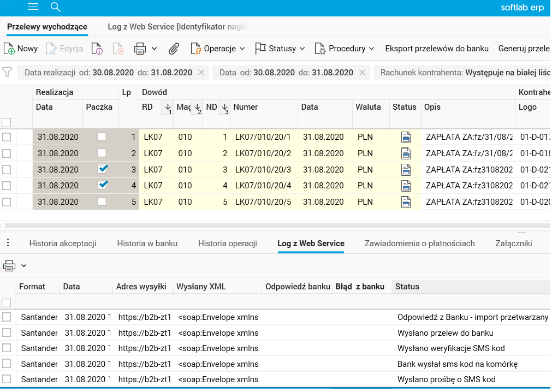The height and width of the screenshot is (392, 552).
Task: Click the filter funnel icon
Action: (x=7, y=72)
